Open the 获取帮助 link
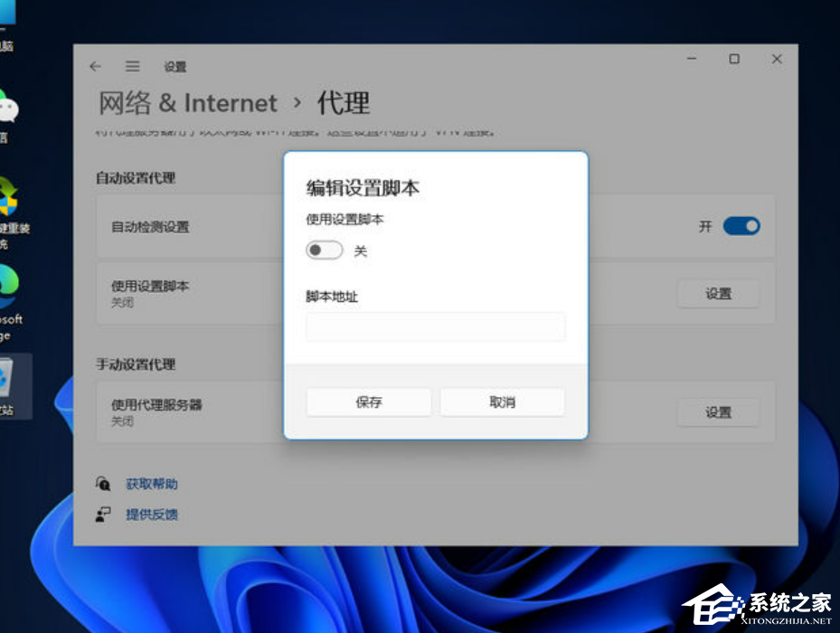The image size is (840, 633). coord(152,484)
